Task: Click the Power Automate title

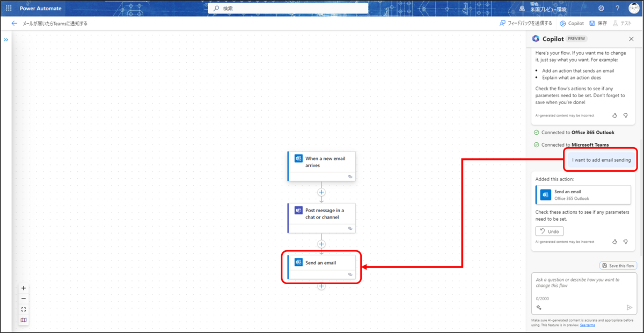Action: point(40,8)
